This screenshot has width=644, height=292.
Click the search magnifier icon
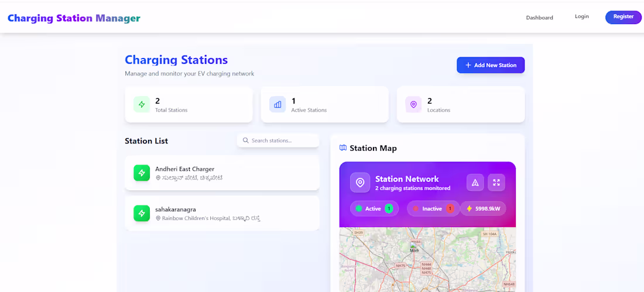246,140
